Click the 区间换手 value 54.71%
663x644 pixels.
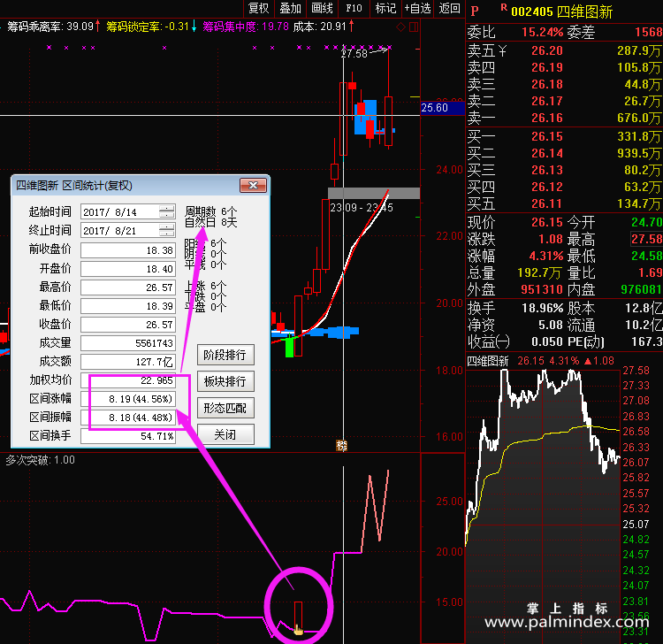[x=127, y=436]
